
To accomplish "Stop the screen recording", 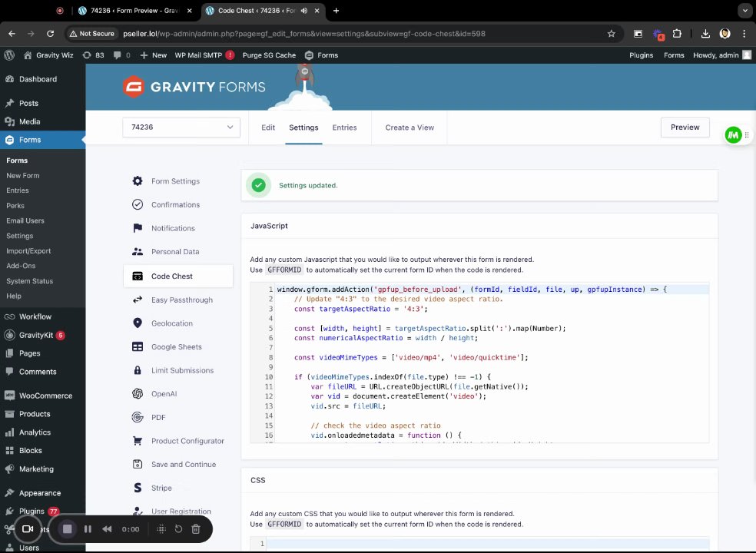I will pos(68,529).
